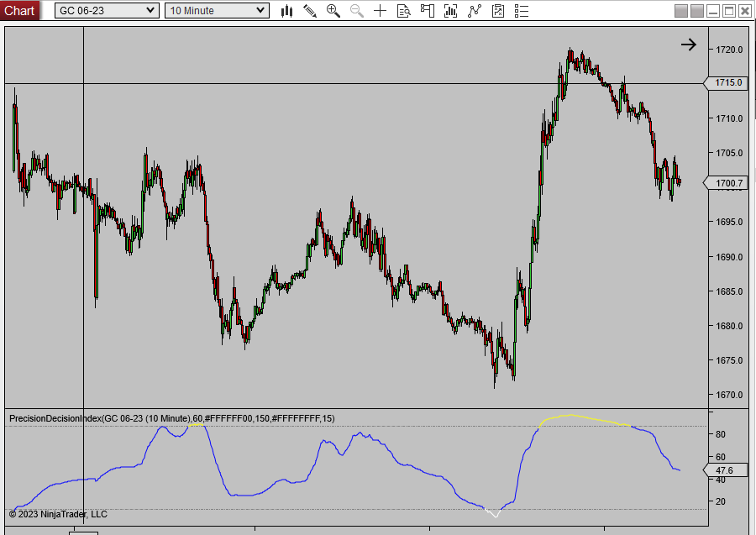
Task: Select the drawing tools pencil icon
Action: pyautogui.click(x=309, y=11)
